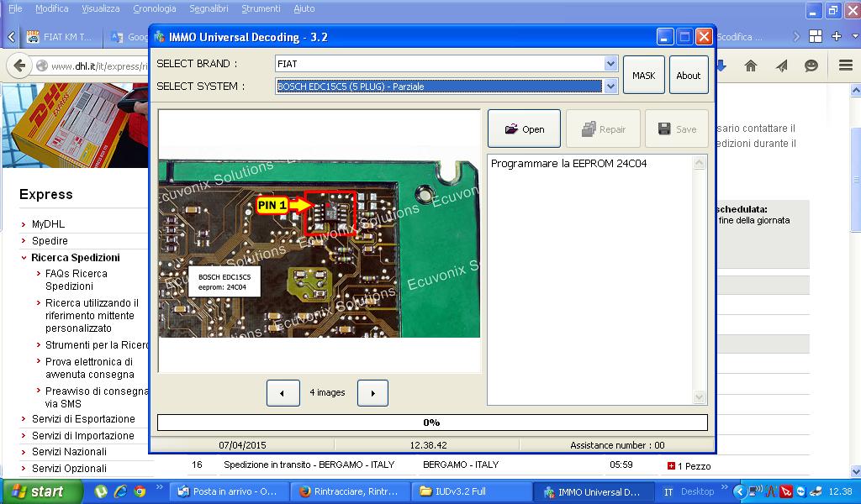Click the 'Programmare la EEPROM 24C04' message text
This screenshot has width=861, height=504.
pos(569,164)
